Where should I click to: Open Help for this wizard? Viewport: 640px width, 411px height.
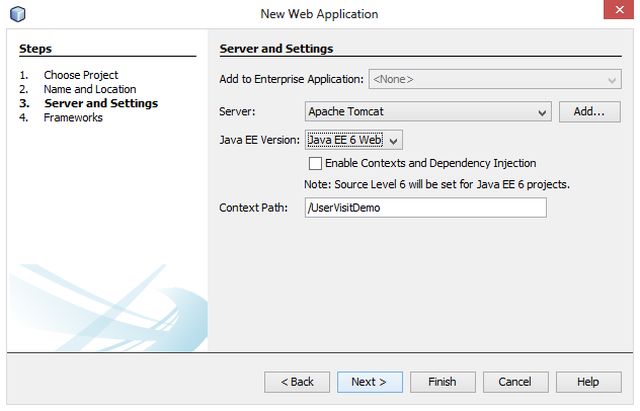pyautogui.click(x=588, y=382)
